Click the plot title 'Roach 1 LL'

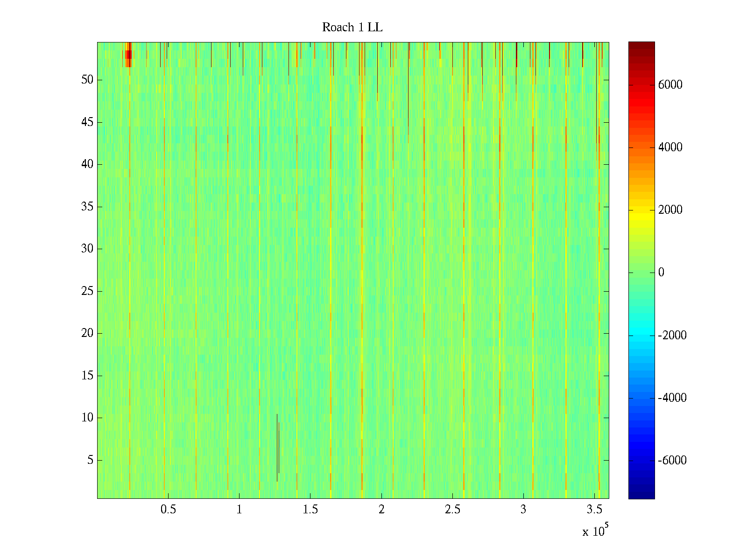click(352, 28)
